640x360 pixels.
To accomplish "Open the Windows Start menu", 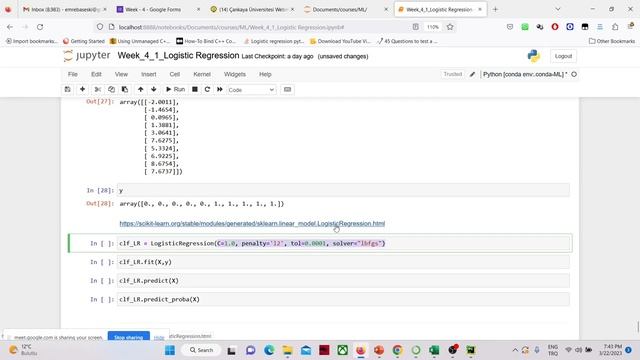I will (170, 350).
